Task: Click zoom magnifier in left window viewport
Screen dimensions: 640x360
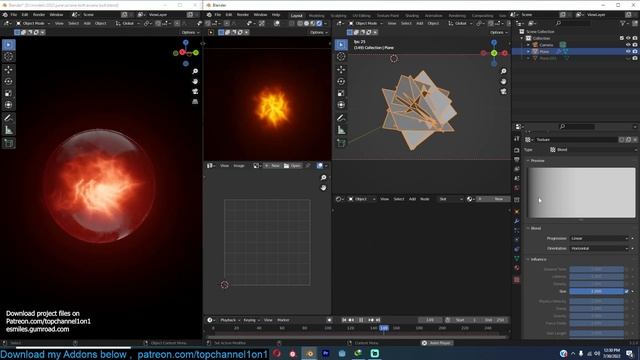Action: (x=195, y=71)
